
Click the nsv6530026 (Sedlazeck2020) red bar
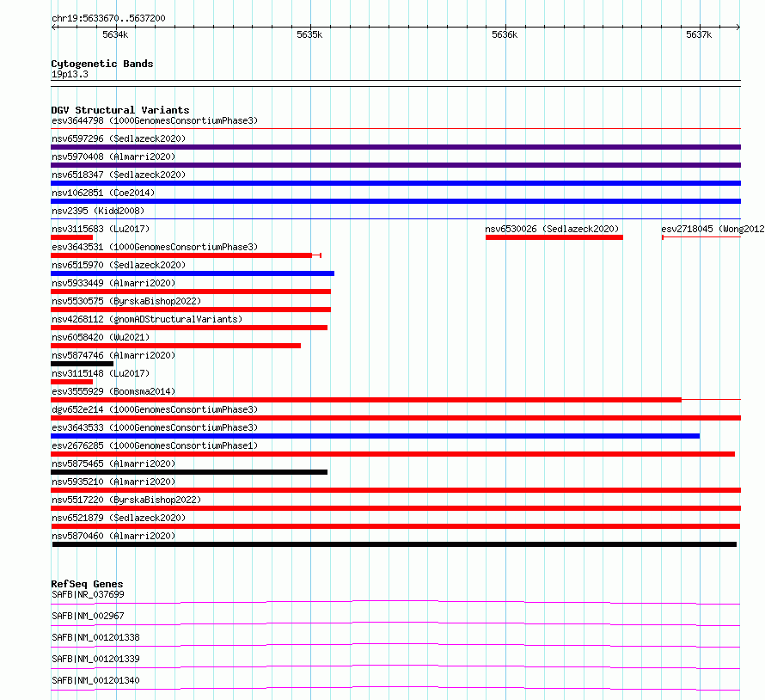click(x=554, y=237)
